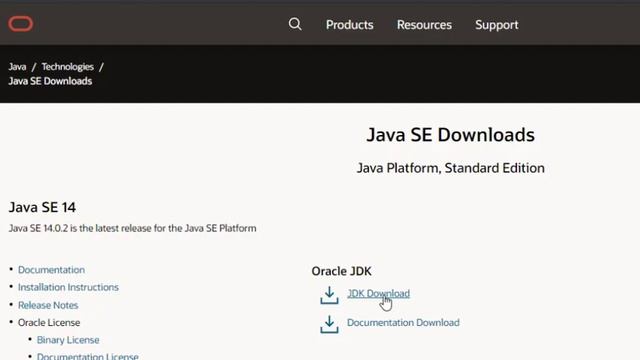Select the Java SE 14 heading

click(42, 207)
